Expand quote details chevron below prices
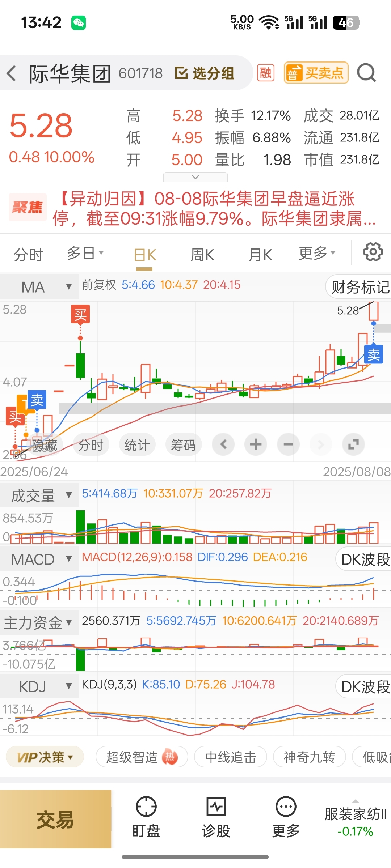Image resolution: width=391 pixels, height=868 pixels. tap(195, 177)
